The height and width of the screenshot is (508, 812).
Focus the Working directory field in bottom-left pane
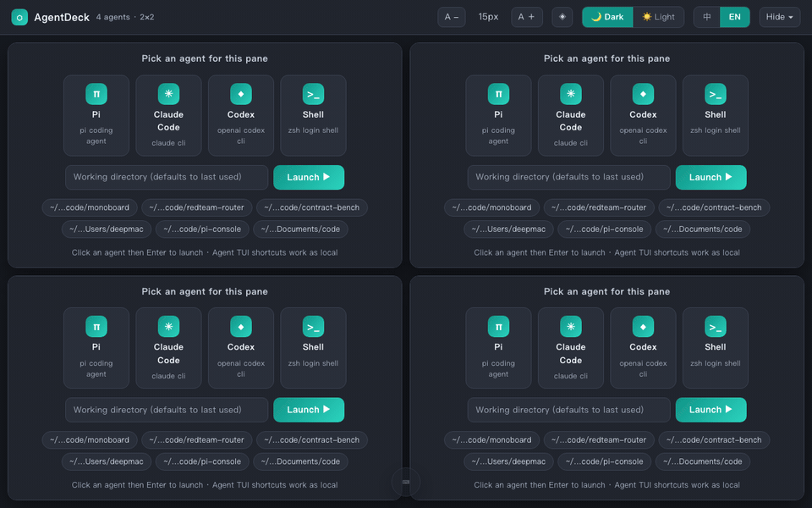tap(167, 410)
